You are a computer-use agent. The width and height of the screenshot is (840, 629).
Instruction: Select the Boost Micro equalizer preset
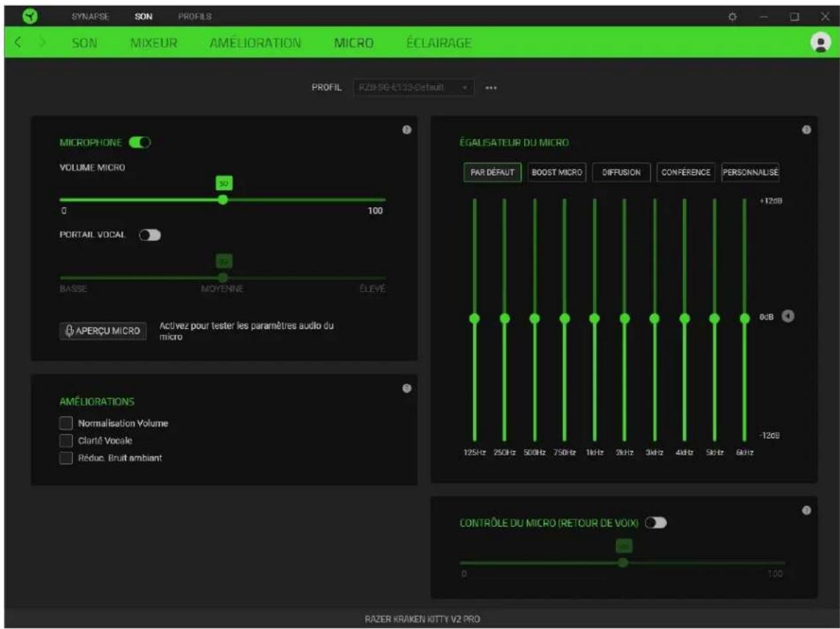pyautogui.click(x=557, y=172)
